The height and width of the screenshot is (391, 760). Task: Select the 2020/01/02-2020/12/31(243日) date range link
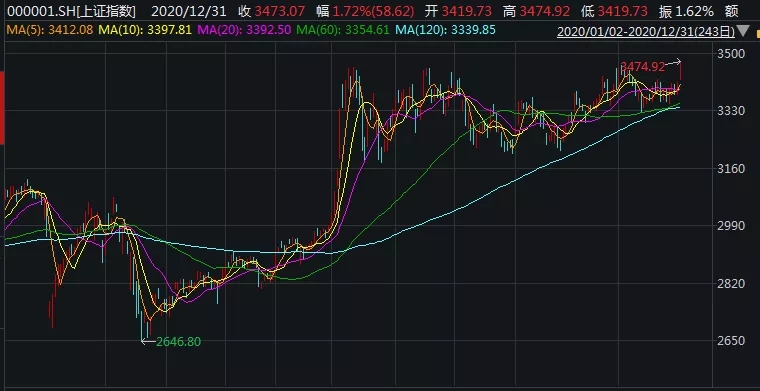(x=646, y=32)
